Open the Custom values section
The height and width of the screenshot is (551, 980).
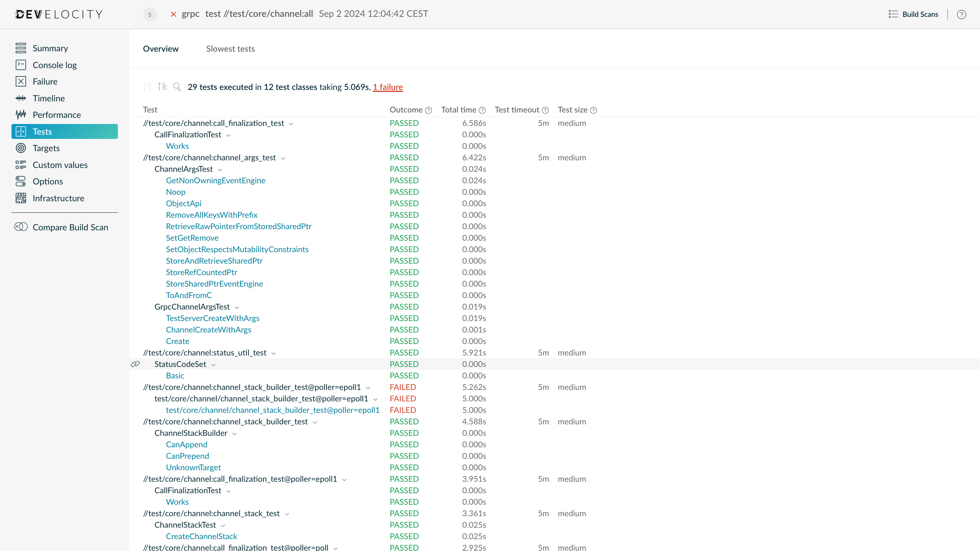[x=60, y=165]
